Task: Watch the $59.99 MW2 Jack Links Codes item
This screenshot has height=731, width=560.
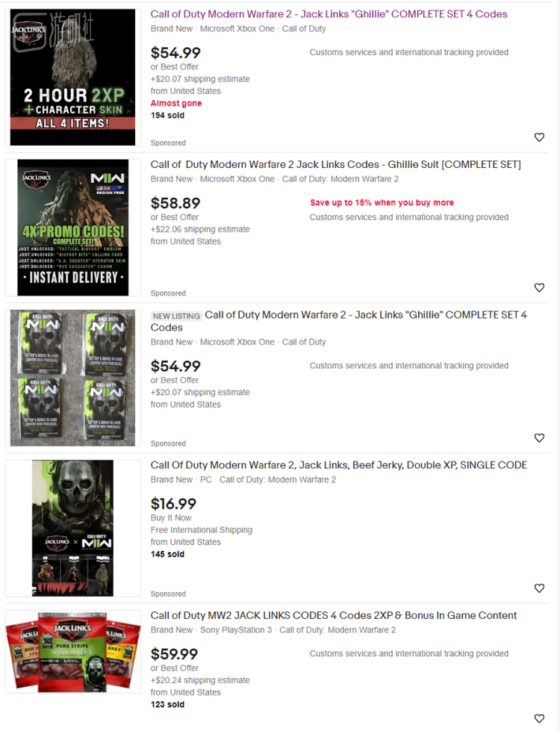Action: [x=539, y=718]
